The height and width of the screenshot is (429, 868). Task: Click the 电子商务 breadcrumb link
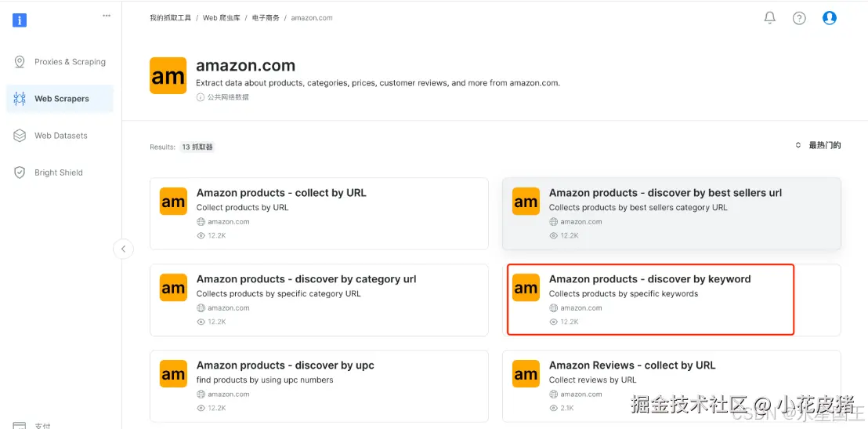pyautogui.click(x=266, y=18)
